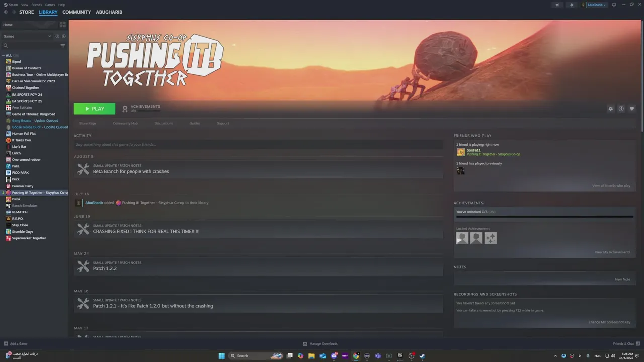The width and height of the screenshot is (644, 362).
Task: Open Patch 1.2.2 notes
Action: [259, 266]
